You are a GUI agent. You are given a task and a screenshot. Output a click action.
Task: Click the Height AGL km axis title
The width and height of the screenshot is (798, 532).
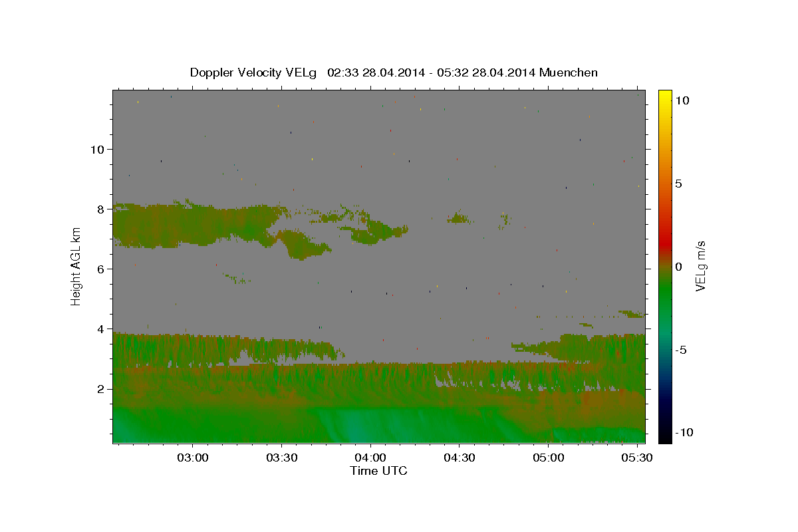(x=76, y=266)
